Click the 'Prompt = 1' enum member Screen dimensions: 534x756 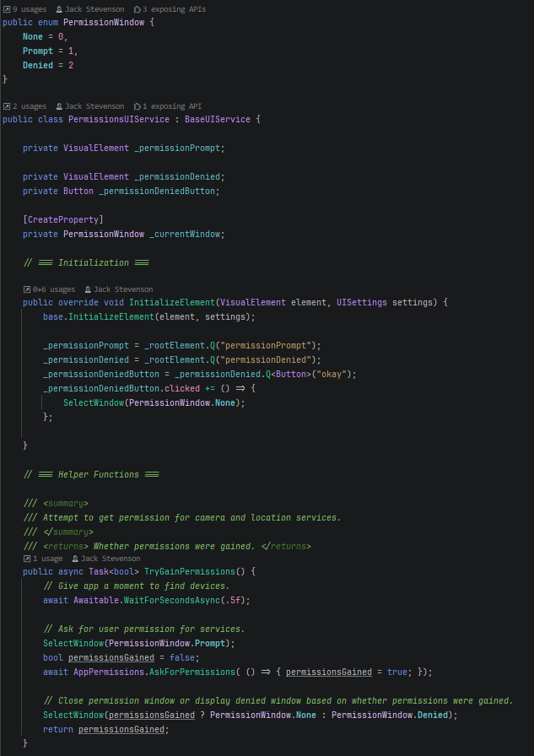[x=50, y=51]
